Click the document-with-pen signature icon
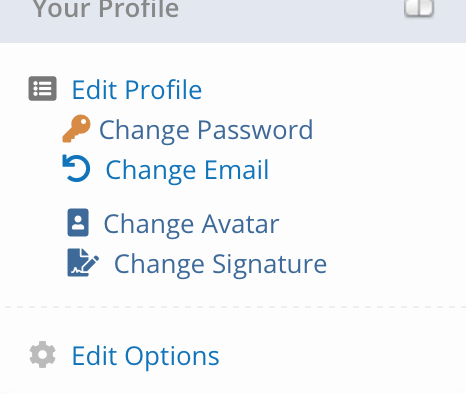Viewport: 466px width, 394px height. [x=83, y=262]
